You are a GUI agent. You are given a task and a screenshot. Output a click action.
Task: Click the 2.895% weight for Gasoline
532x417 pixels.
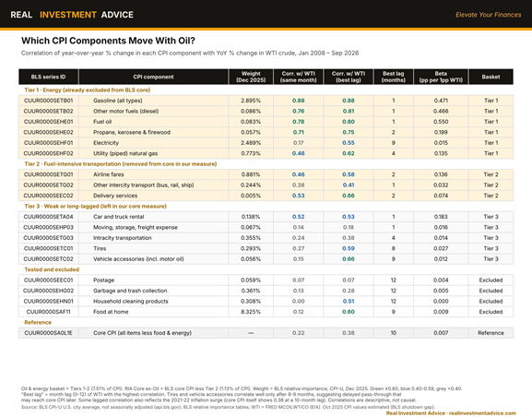[251, 101]
